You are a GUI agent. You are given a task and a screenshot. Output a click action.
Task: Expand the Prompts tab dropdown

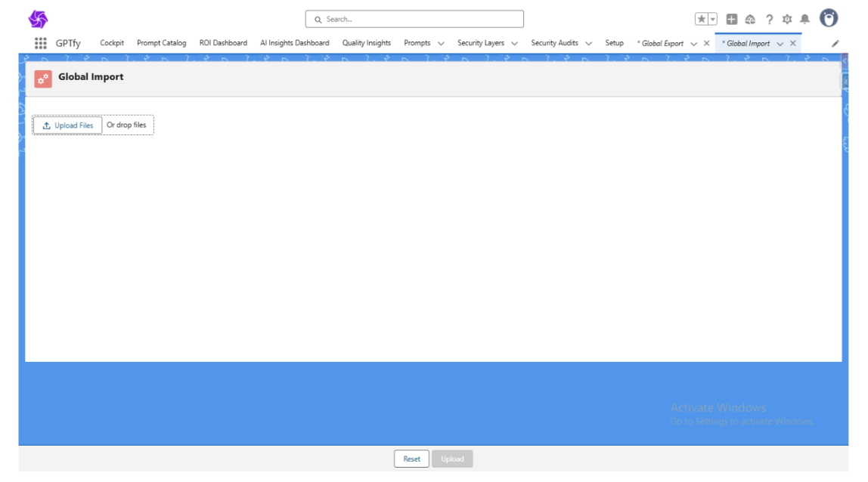tap(441, 44)
